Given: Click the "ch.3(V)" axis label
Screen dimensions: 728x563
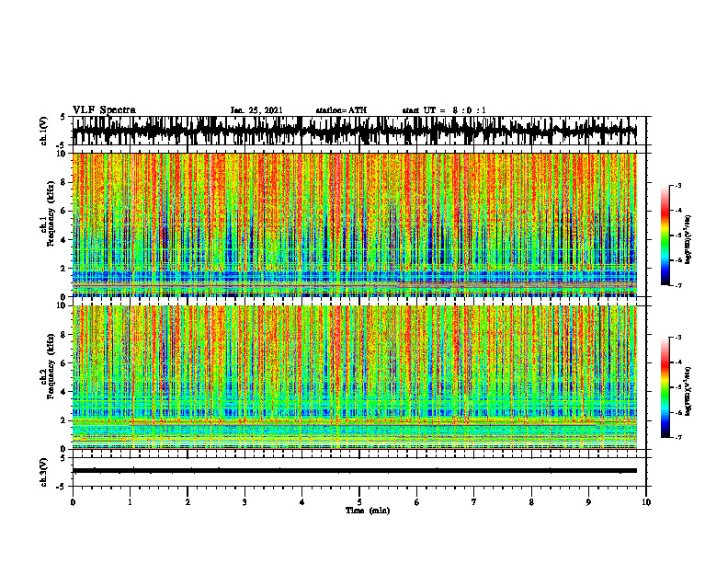Looking at the screenshot, I should tap(43, 472).
